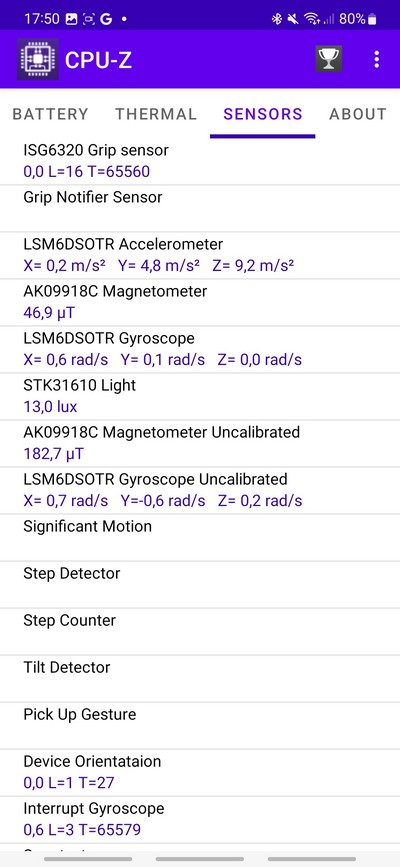Tap the Wi-Fi status bar icon
The height and width of the screenshot is (867, 400).
[312, 19]
